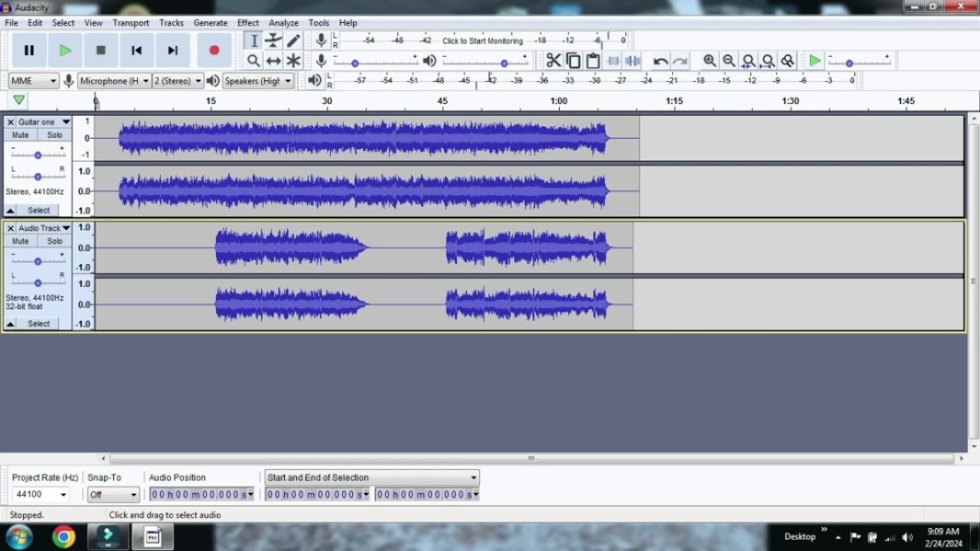Screen dimensions: 980x551
Task: Click the Zoom Out icon
Action: pyautogui.click(x=729, y=60)
